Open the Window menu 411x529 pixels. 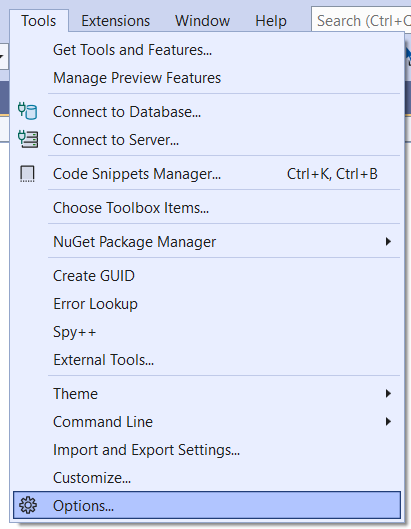(202, 21)
